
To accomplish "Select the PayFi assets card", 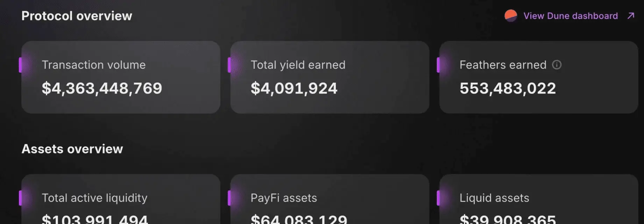I will coord(330,199).
